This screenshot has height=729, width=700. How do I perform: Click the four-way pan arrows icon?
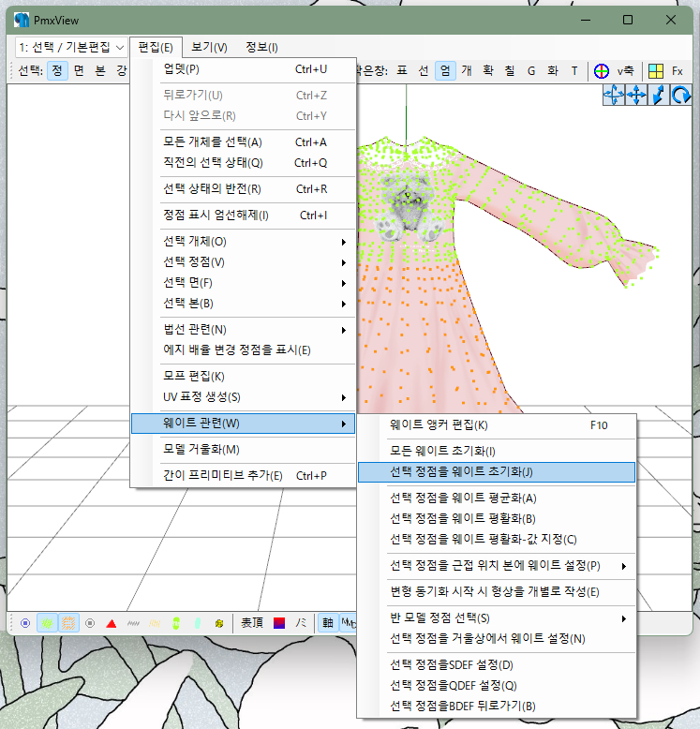point(636,95)
